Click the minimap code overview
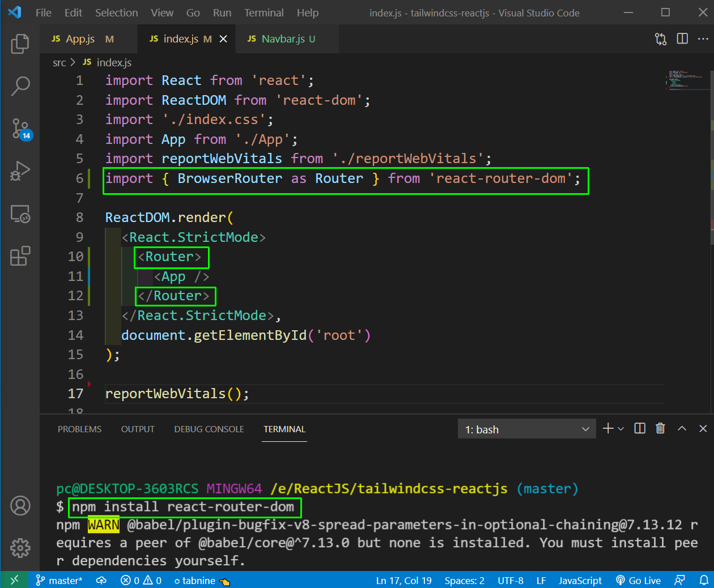Viewport: 714px width, 588px height. coord(688,80)
